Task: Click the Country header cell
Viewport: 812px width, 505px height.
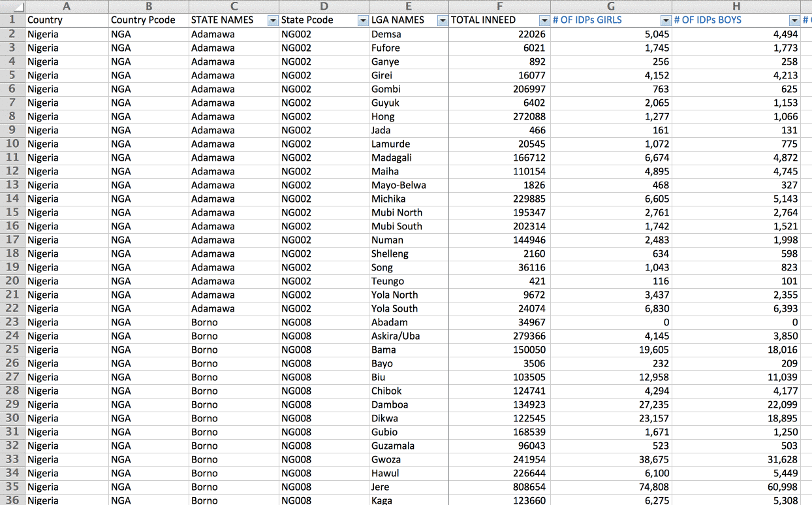Action: tap(67, 20)
